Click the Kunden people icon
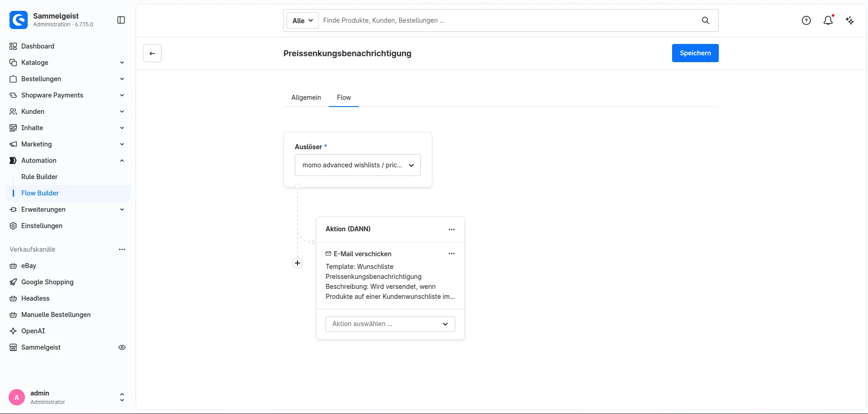The width and height of the screenshot is (868, 414). pyautogui.click(x=13, y=112)
